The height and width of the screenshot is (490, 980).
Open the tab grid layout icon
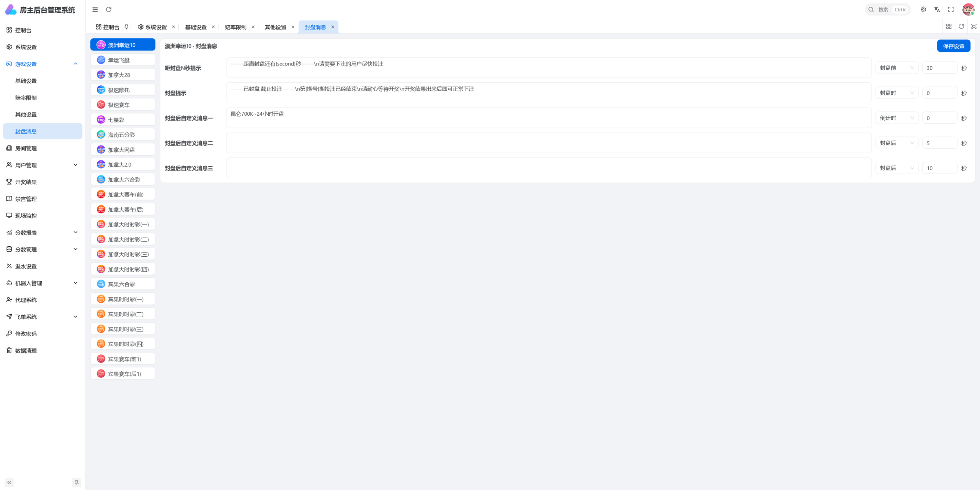949,26
